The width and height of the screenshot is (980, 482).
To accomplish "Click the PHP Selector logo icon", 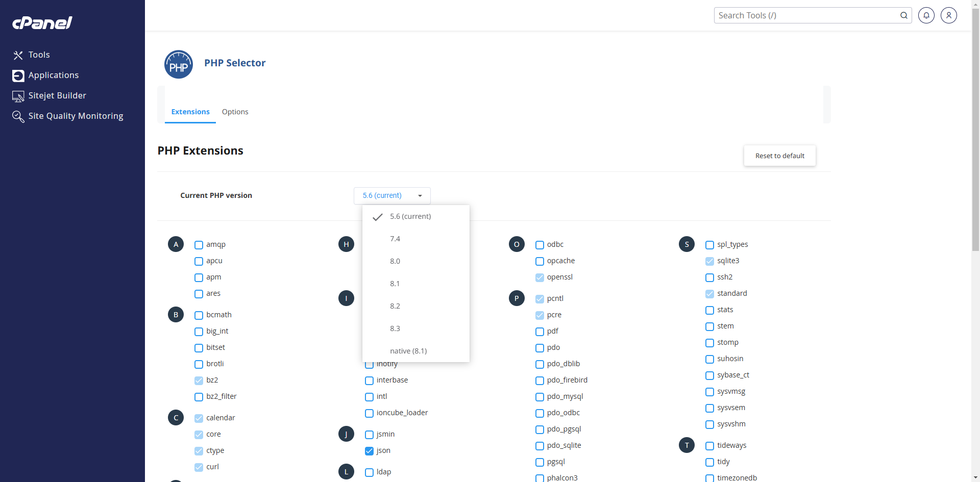I will tap(179, 64).
